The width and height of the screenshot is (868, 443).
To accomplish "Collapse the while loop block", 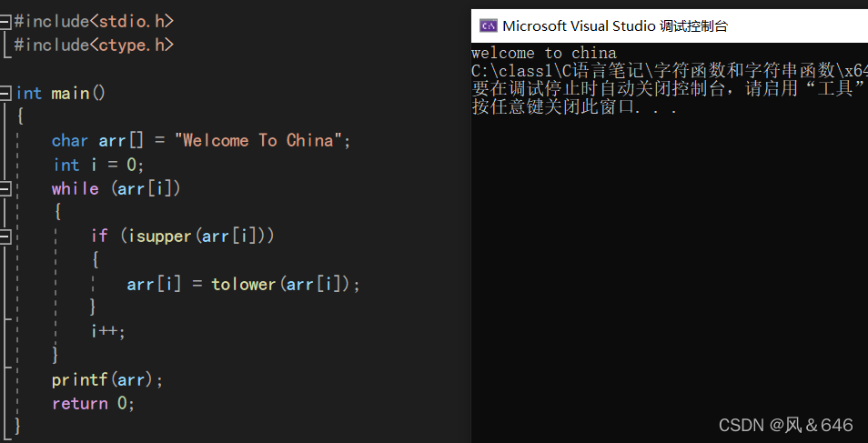I will [5, 188].
